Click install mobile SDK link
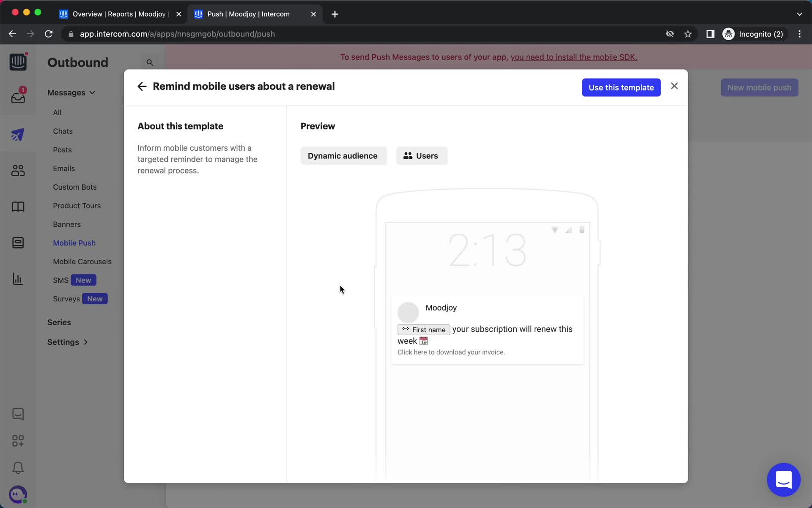812x508 pixels. click(573, 57)
